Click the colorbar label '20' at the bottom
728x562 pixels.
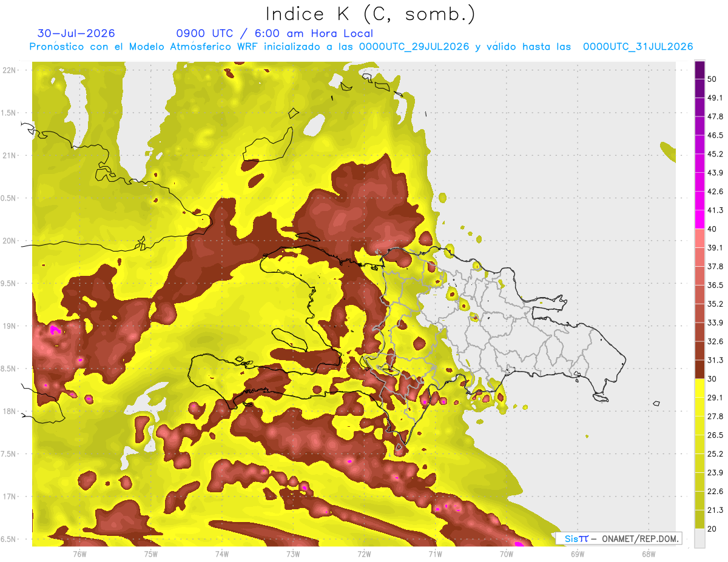(x=713, y=529)
